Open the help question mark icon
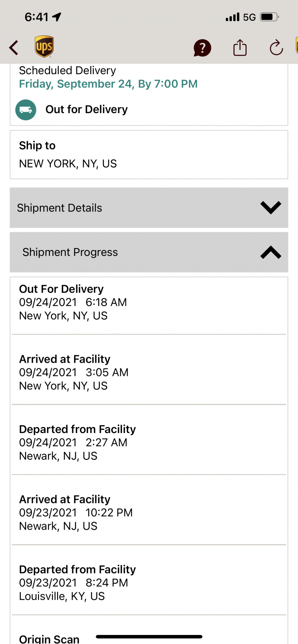The width and height of the screenshot is (298, 644). [202, 48]
